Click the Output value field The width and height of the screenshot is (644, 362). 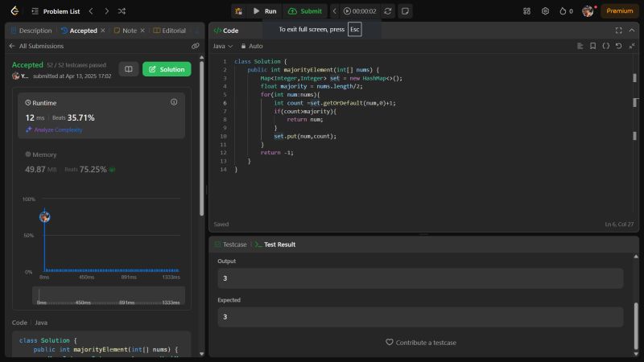click(x=420, y=278)
